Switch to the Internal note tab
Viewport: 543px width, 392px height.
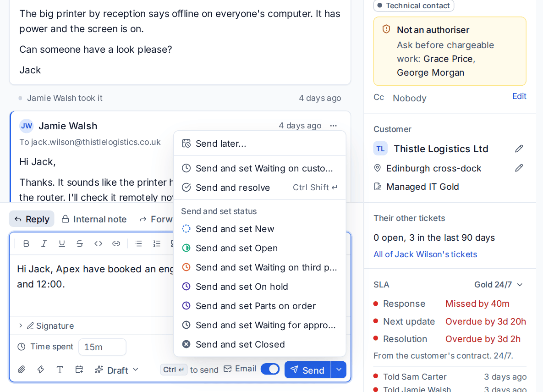click(x=94, y=219)
